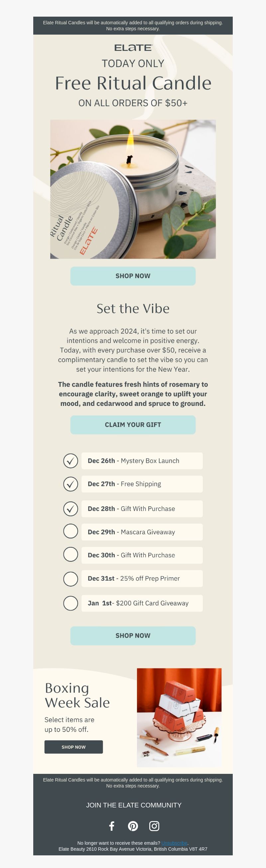Click the checked circle beside Dec 28th

pos(71,509)
